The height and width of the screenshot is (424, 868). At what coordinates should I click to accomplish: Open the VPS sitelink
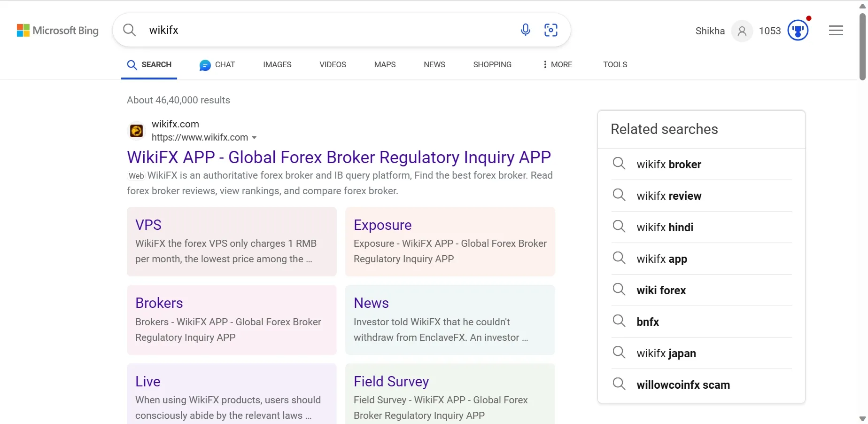point(148,225)
